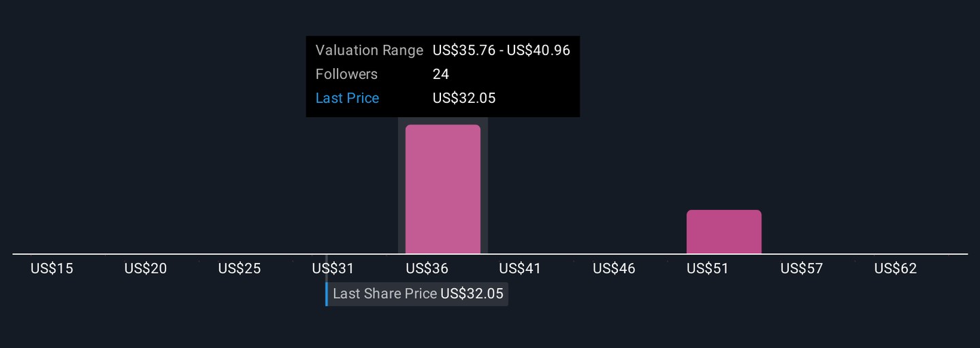
Task: Select the US$20 axis label
Action: 146,269
